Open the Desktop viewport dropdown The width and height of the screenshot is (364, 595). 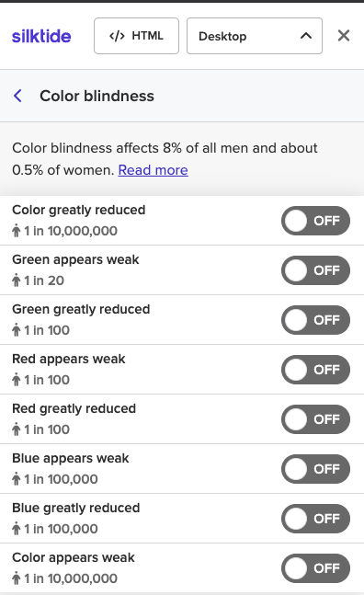click(x=255, y=36)
